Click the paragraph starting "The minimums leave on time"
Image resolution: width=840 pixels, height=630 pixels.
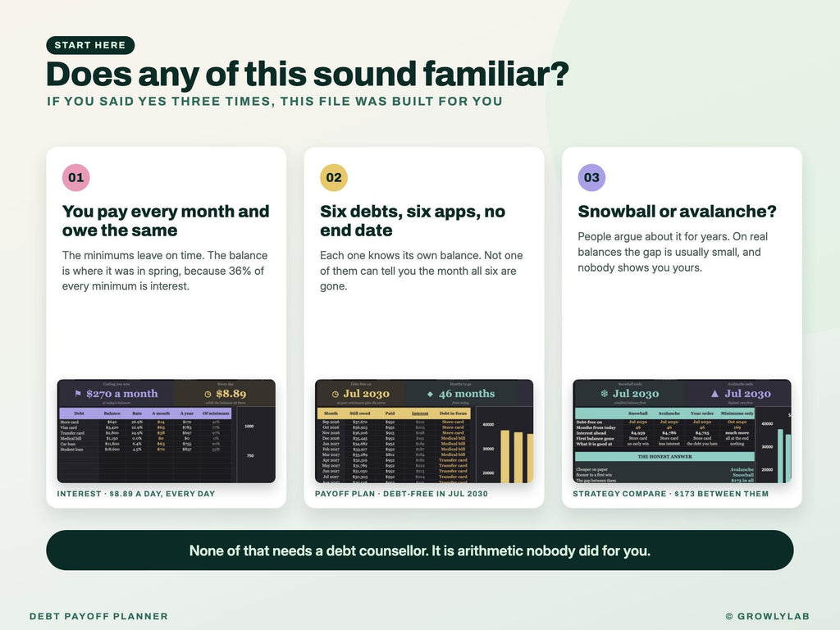coord(165,271)
